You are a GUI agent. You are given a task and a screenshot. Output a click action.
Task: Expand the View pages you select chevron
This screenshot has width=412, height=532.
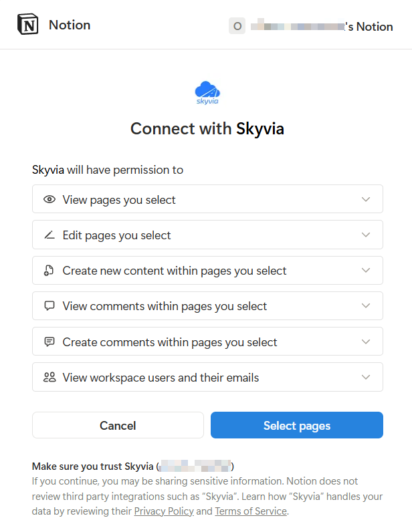[365, 199]
